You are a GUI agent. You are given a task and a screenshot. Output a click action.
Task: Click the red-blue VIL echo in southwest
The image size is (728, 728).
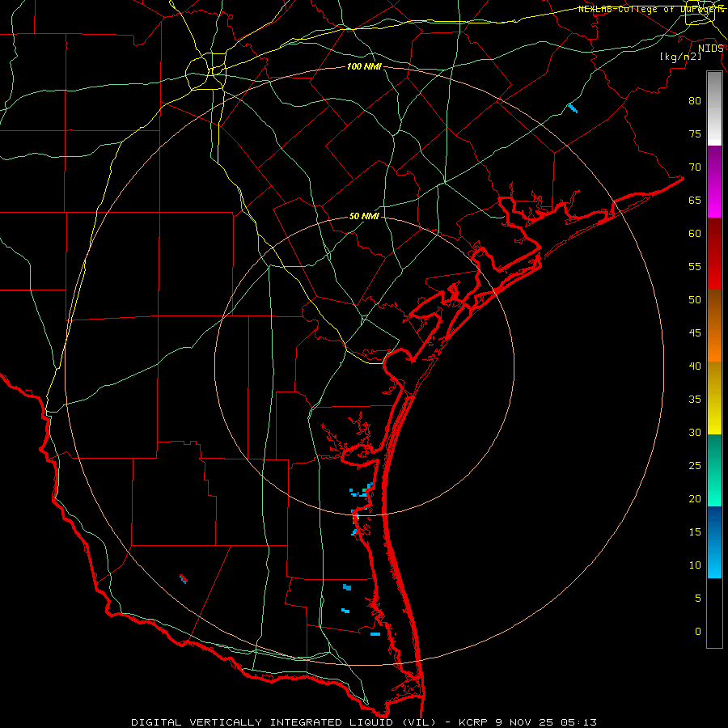click(184, 578)
